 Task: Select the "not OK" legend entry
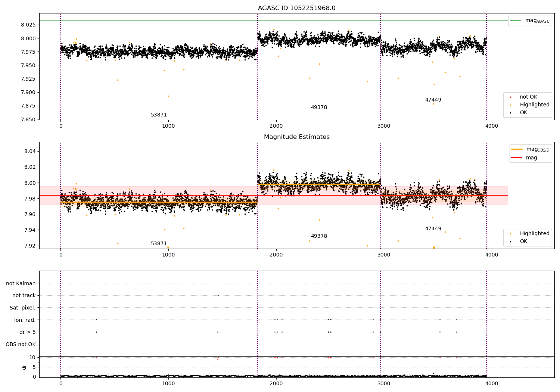click(528, 97)
